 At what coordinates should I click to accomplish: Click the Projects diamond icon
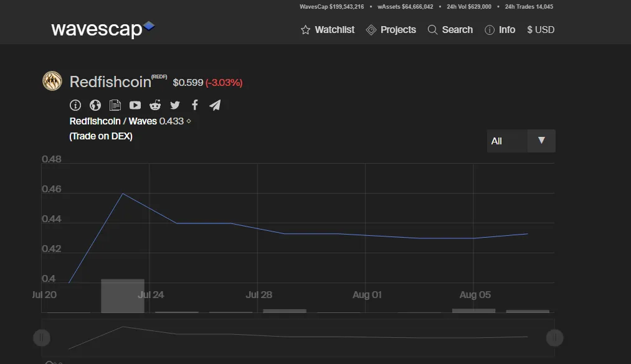coord(371,30)
